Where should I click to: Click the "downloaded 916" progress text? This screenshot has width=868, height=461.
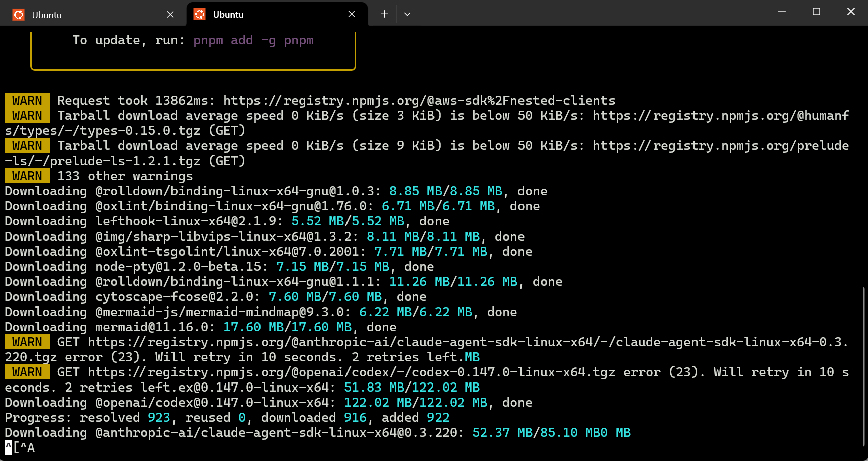coord(314,418)
